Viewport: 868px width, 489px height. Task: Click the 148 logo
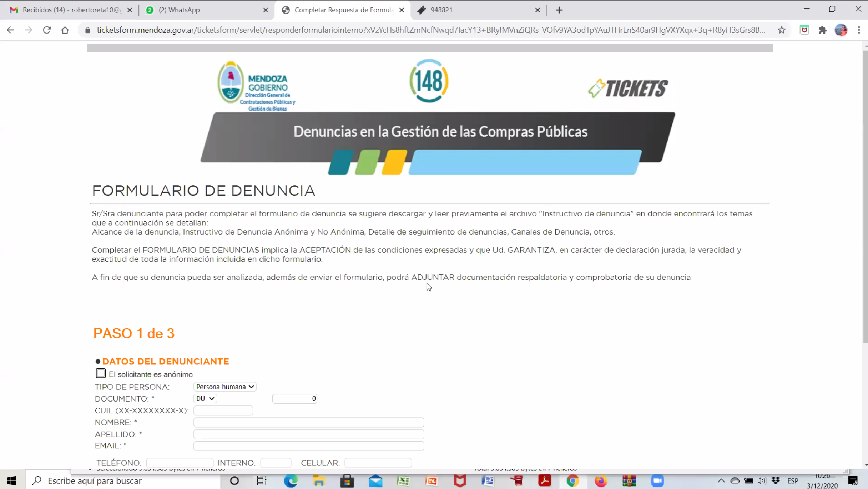429,81
